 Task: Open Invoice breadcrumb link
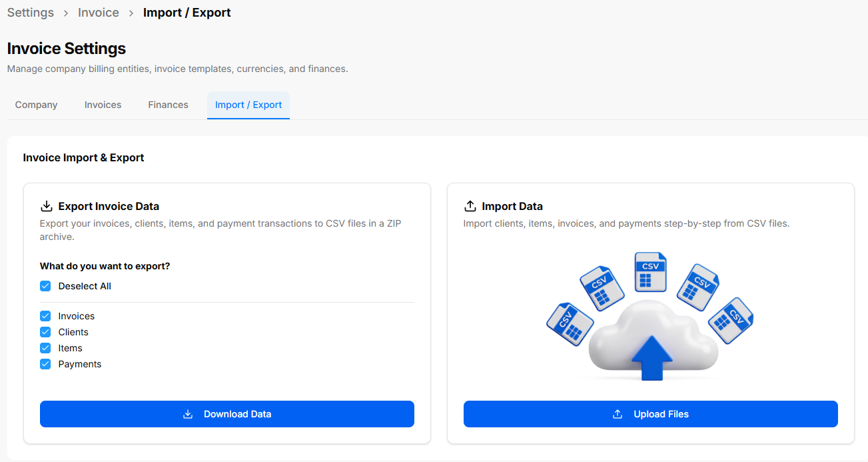(99, 13)
